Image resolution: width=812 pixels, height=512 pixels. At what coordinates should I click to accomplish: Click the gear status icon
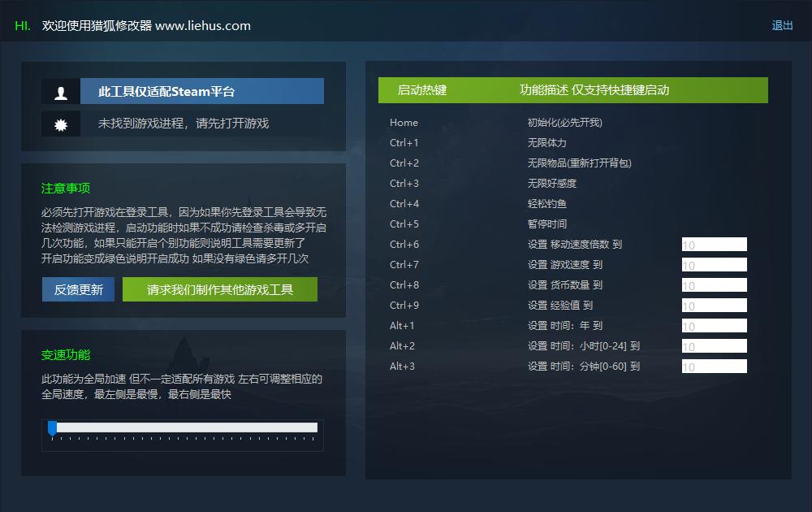click(61, 124)
